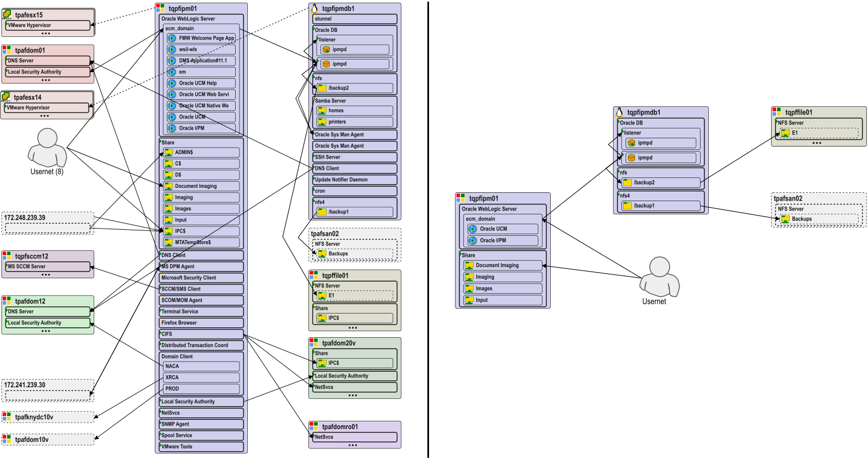The height and width of the screenshot is (459, 868).
Task: Select the plain Usernet user figure
Action: [x=659, y=277]
